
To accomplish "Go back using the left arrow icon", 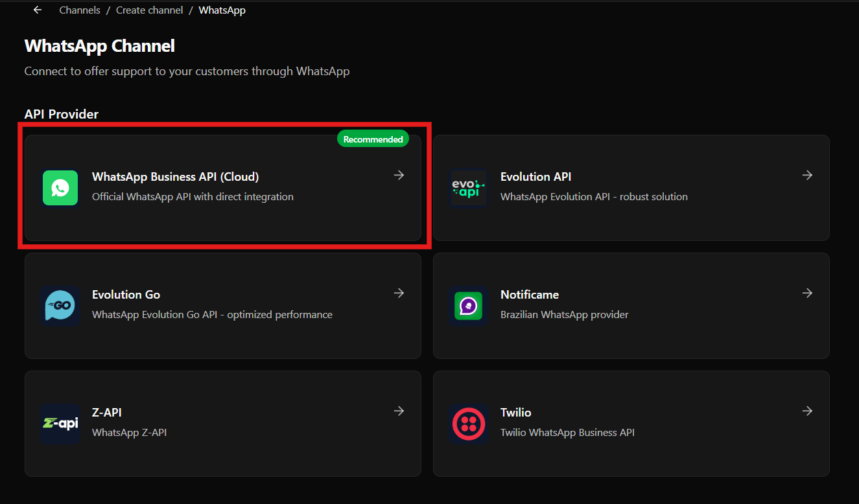I will pos(38,10).
